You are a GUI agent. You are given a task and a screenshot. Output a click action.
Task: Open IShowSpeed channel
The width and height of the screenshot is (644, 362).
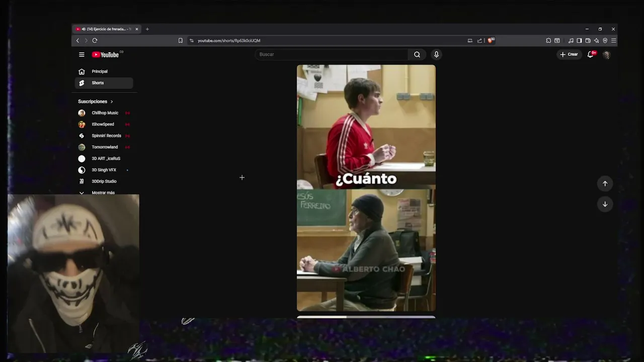pyautogui.click(x=104, y=124)
